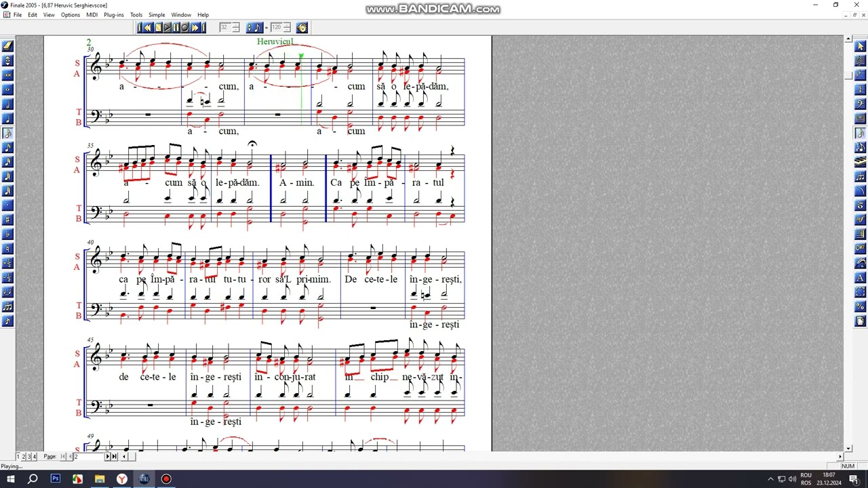Open the Bandicam recorder taskbar icon
The image size is (868, 488).
(x=166, y=479)
